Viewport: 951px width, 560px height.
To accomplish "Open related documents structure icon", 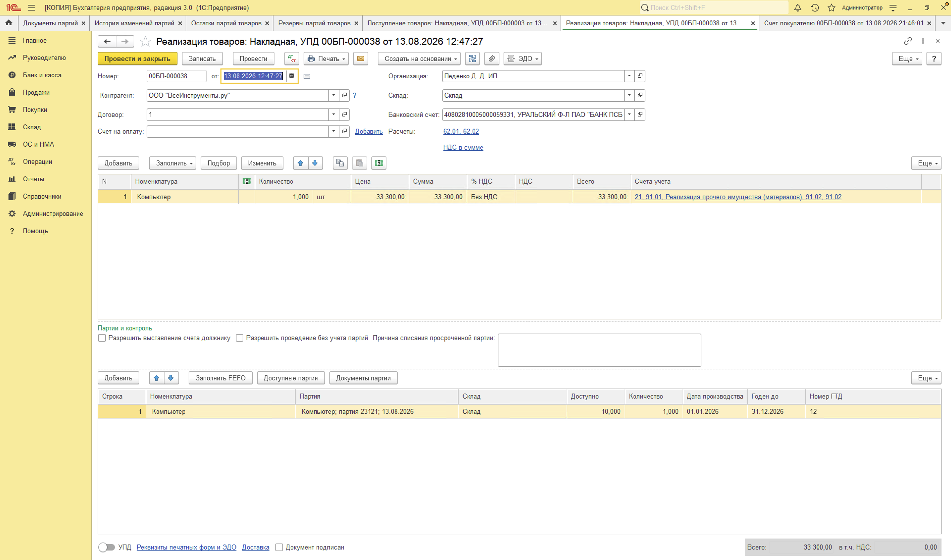I will 473,58.
